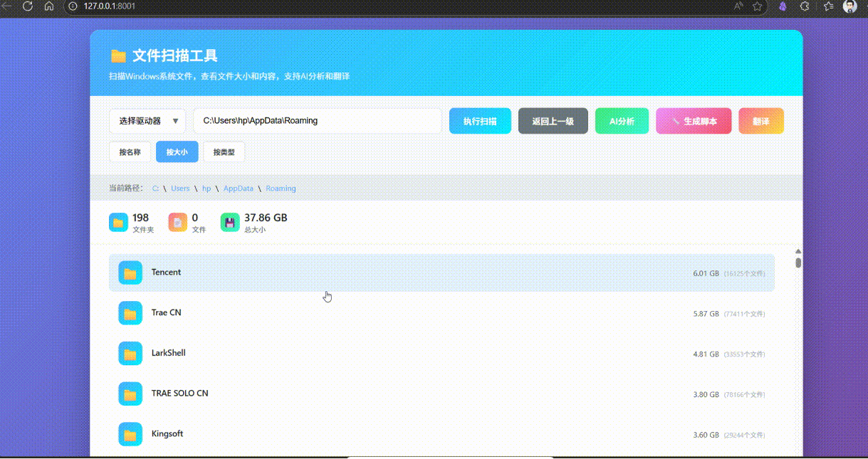The height and width of the screenshot is (459, 868).
Task: Sort by type with 按类型
Action: (x=224, y=152)
